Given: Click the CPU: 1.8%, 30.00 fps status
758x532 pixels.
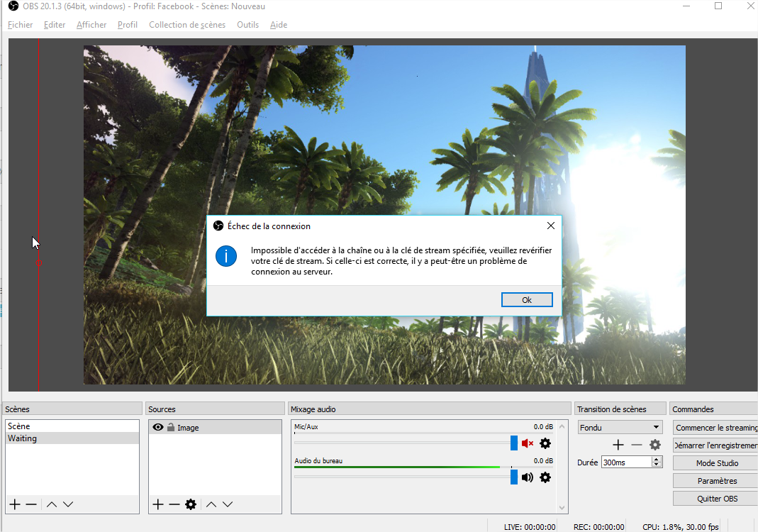Looking at the screenshot, I should click(680, 526).
